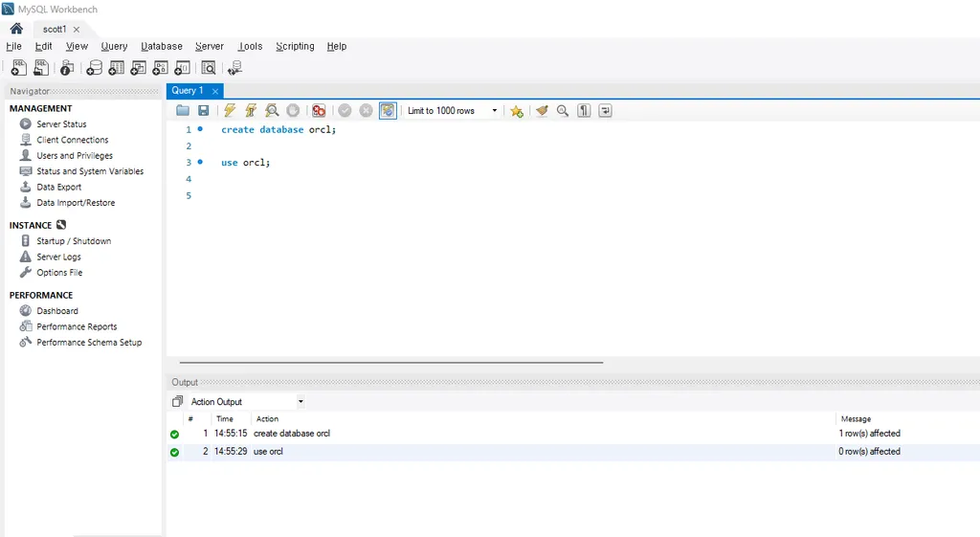Image resolution: width=980 pixels, height=537 pixels.
Task: Create a new schema icon
Action: tap(94, 68)
